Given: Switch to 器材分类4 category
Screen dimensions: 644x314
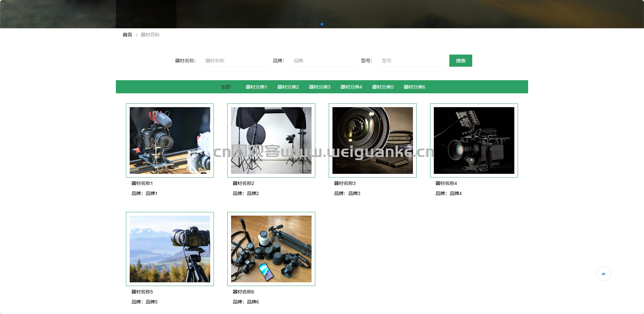Looking at the screenshot, I should [351, 87].
